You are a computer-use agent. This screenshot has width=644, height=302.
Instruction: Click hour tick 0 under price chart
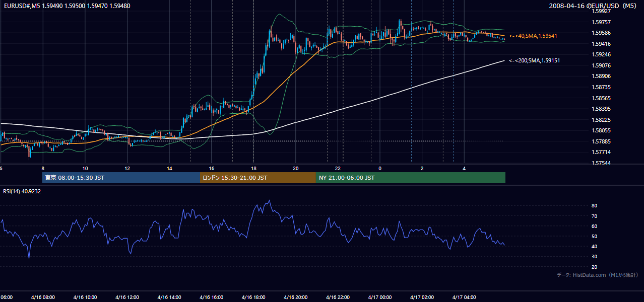(x=380, y=168)
